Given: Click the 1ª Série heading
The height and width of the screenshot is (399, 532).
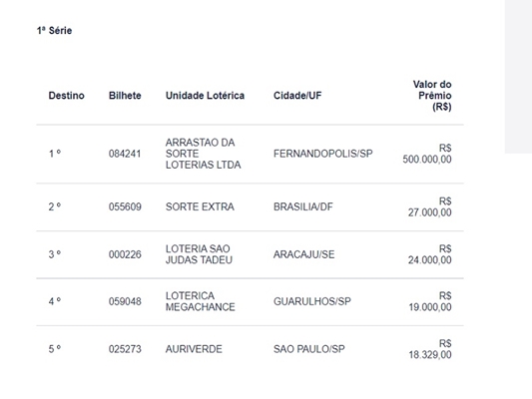Looking at the screenshot, I should 54,31.
